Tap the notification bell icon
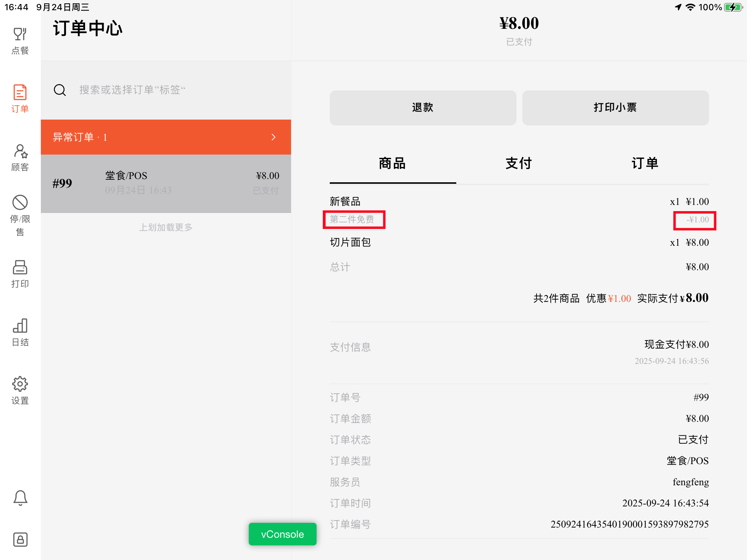Image resolution: width=747 pixels, height=560 pixels. click(x=20, y=498)
